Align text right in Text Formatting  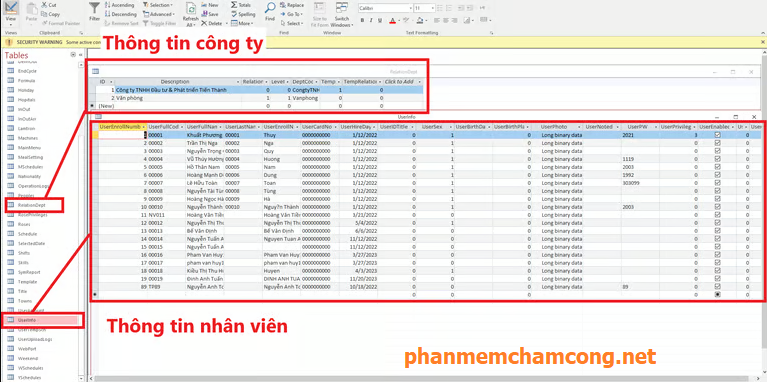pyautogui.click(x=455, y=21)
